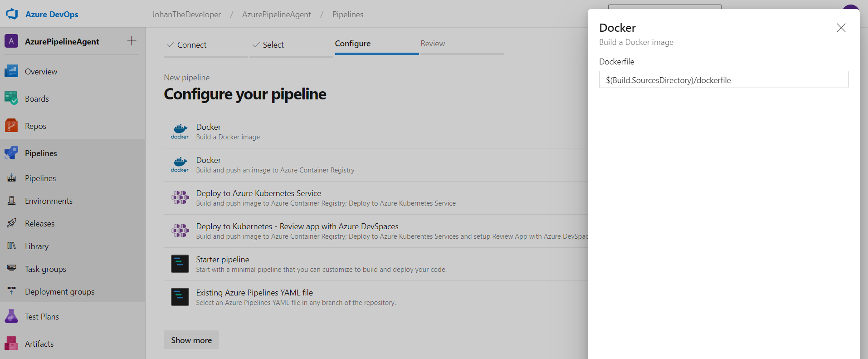
Task: Click the Azure DevOps logo icon
Action: click(12, 14)
